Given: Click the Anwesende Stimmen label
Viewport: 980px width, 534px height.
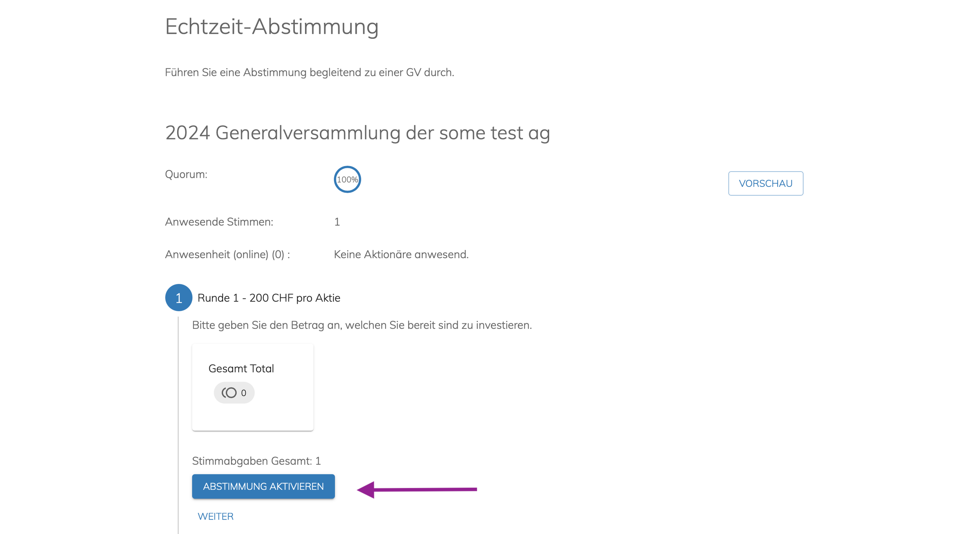Looking at the screenshot, I should pyautogui.click(x=219, y=222).
